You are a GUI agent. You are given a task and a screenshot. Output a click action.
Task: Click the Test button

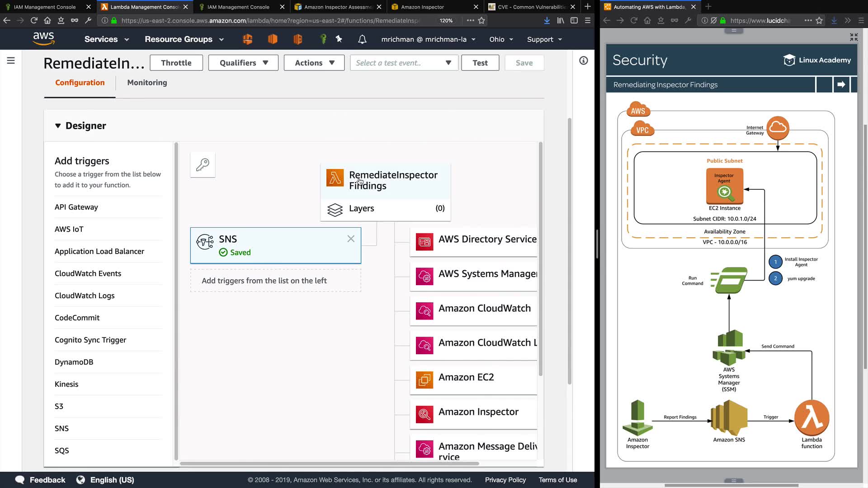click(480, 63)
